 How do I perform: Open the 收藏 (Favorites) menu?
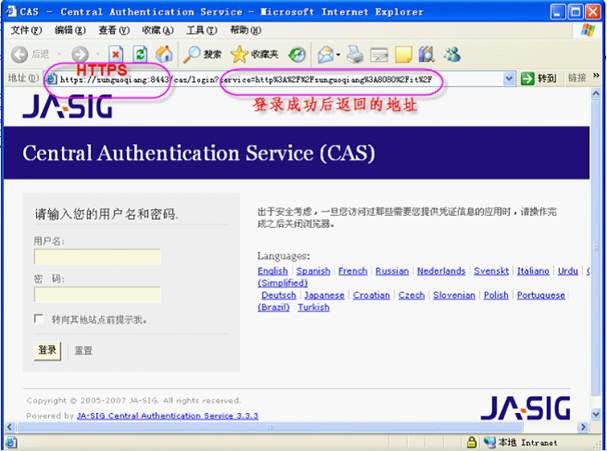(x=158, y=30)
